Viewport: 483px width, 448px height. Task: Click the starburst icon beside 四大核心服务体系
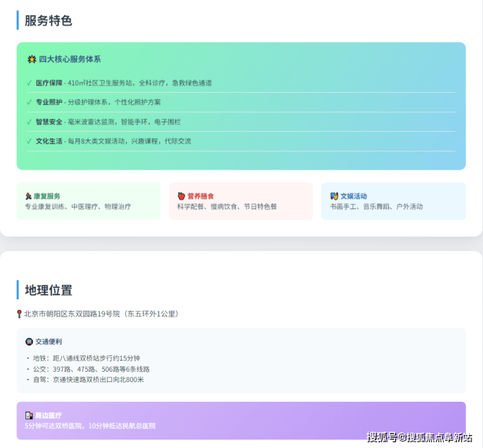point(31,59)
